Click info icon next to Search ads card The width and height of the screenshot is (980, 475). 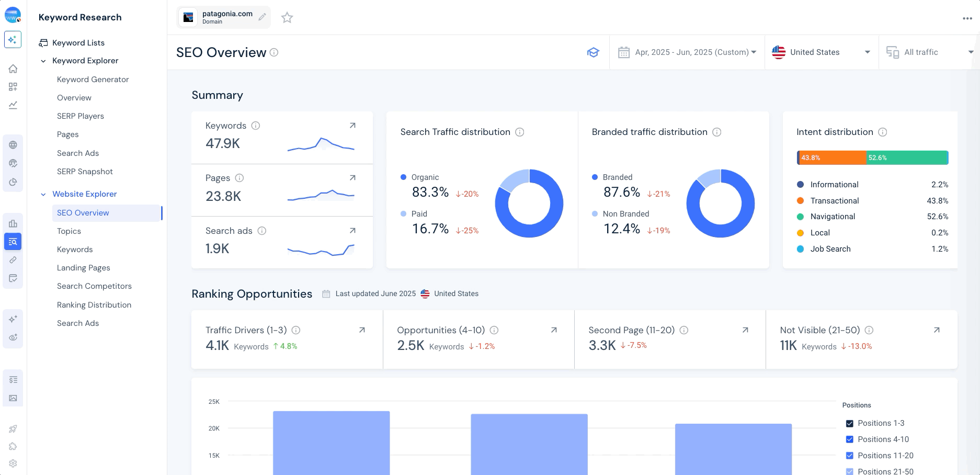pos(262,231)
